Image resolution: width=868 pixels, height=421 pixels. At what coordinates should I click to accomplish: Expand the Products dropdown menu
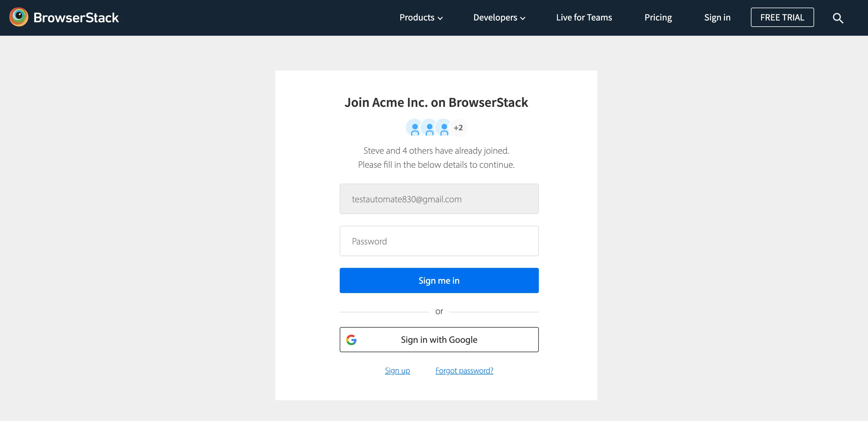(x=417, y=18)
